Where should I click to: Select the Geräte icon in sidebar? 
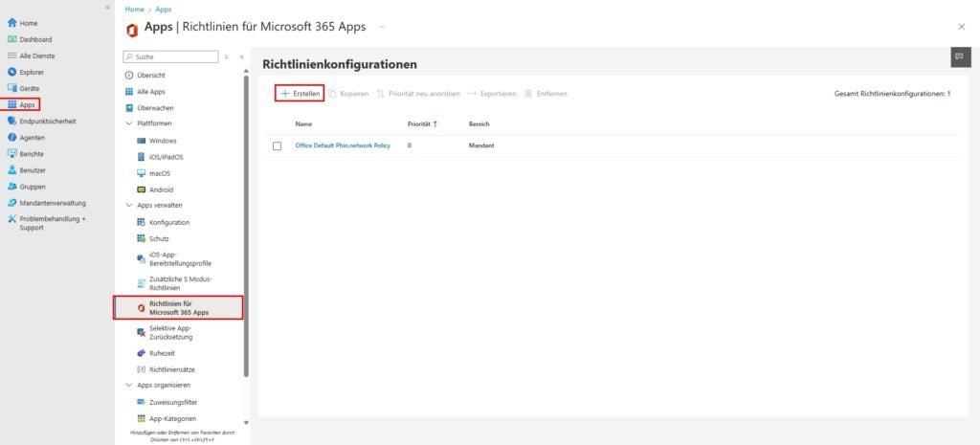pyautogui.click(x=11, y=88)
